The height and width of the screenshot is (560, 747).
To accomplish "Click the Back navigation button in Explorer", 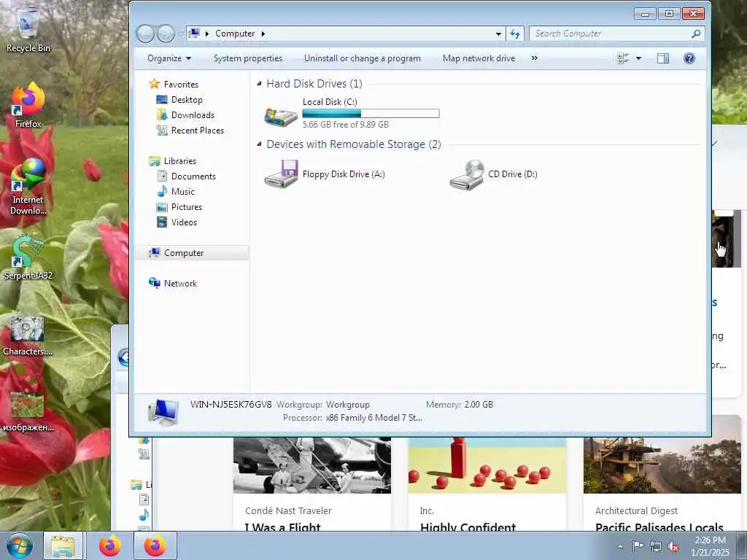I will pyautogui.click(x=145, y=34).
